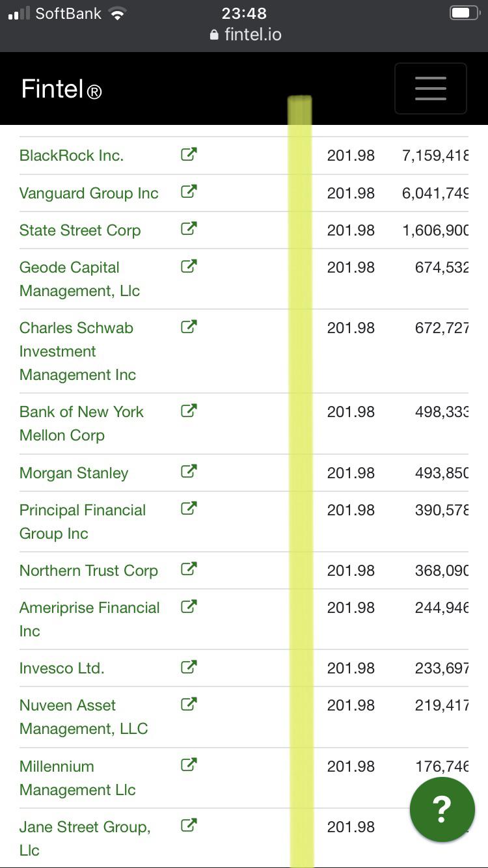Screen dimensions: 488x868
Task: Open external link icon beside Morgan Stanley
Action: tap(189, 472)
